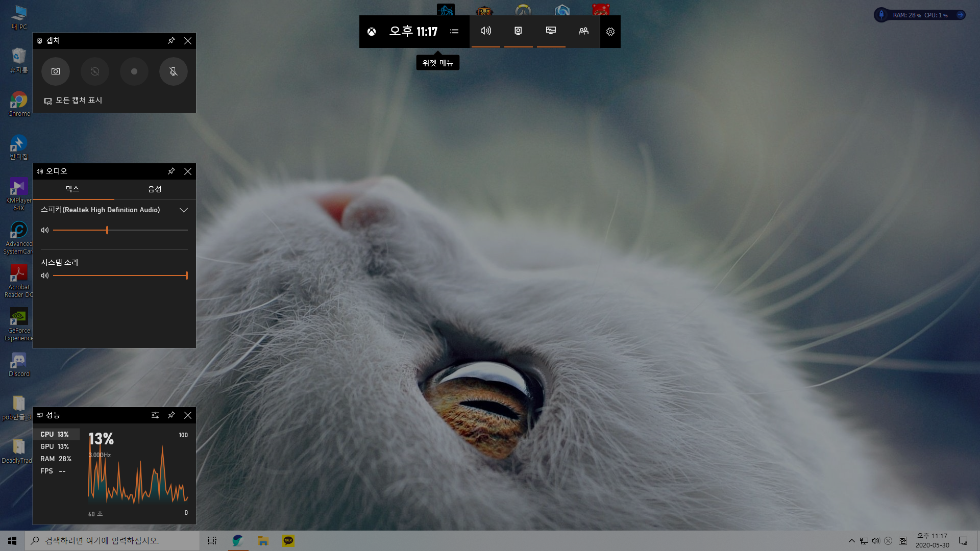Toggle the Capture widget in Game Bar
Image resolution: width=980 pixels, height=551 pixels.
(518, 31)
